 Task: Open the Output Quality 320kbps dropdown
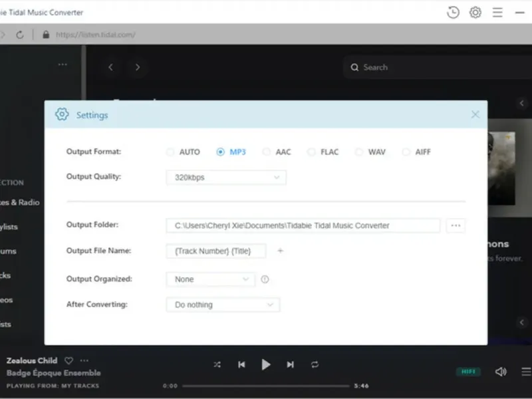[x=226, y=178]
